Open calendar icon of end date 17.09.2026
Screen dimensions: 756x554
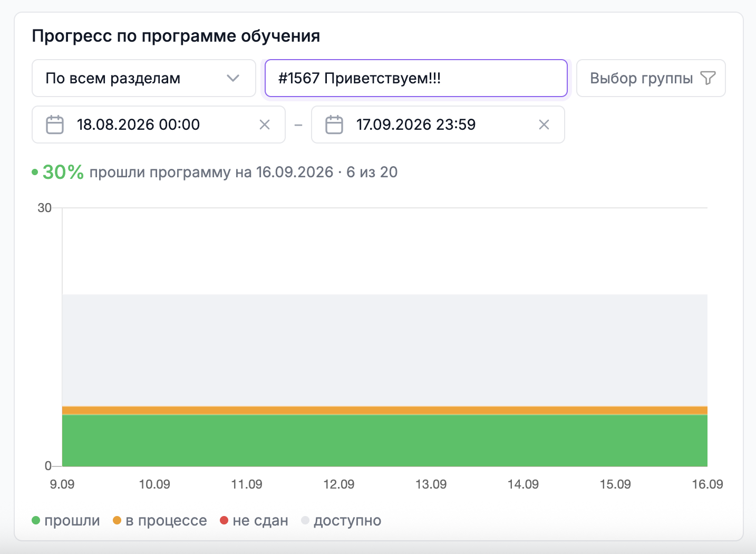pyautogui.click(x=334, y=125)
